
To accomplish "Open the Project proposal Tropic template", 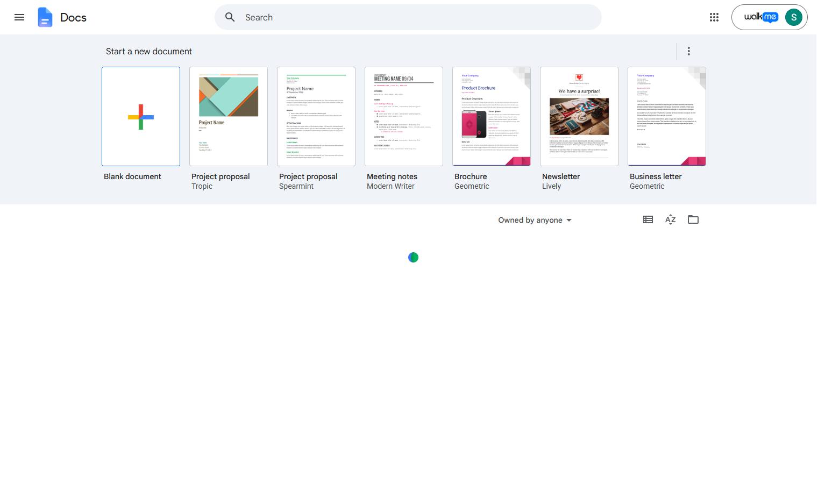I will (229, 116).
